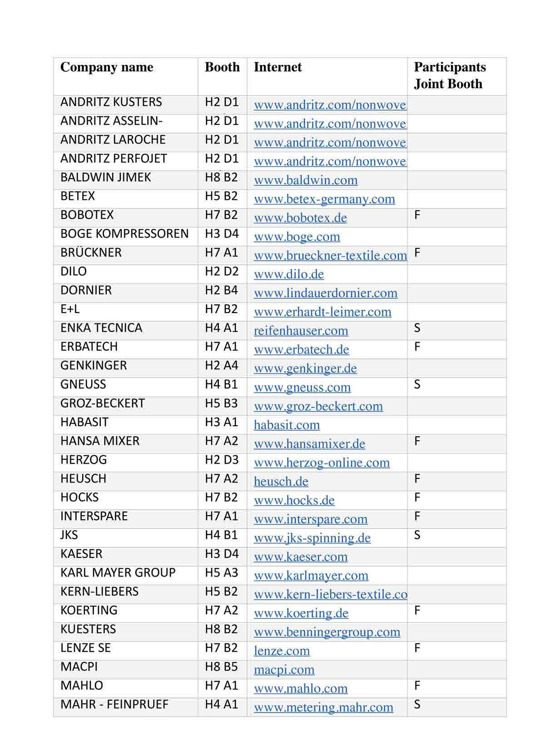
Task: Open the www.hansamixer.de link
Action: [x=309, y=444]
